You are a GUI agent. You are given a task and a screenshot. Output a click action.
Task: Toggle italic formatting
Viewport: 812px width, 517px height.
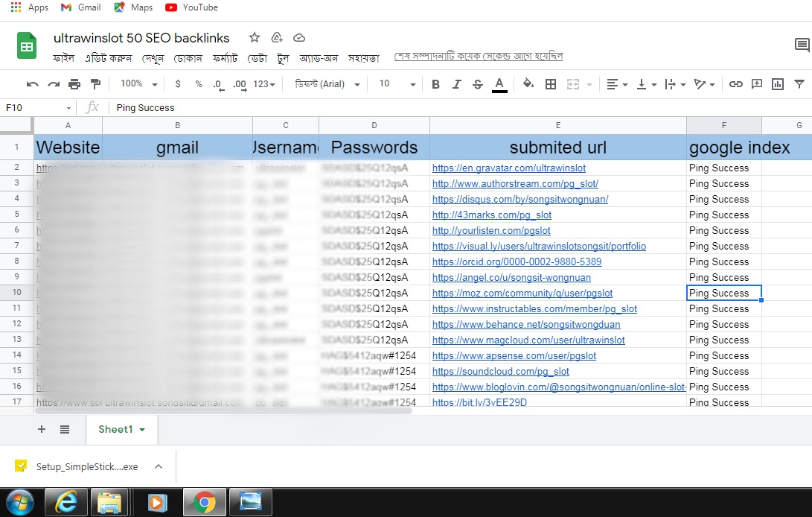tap(456, 84)
